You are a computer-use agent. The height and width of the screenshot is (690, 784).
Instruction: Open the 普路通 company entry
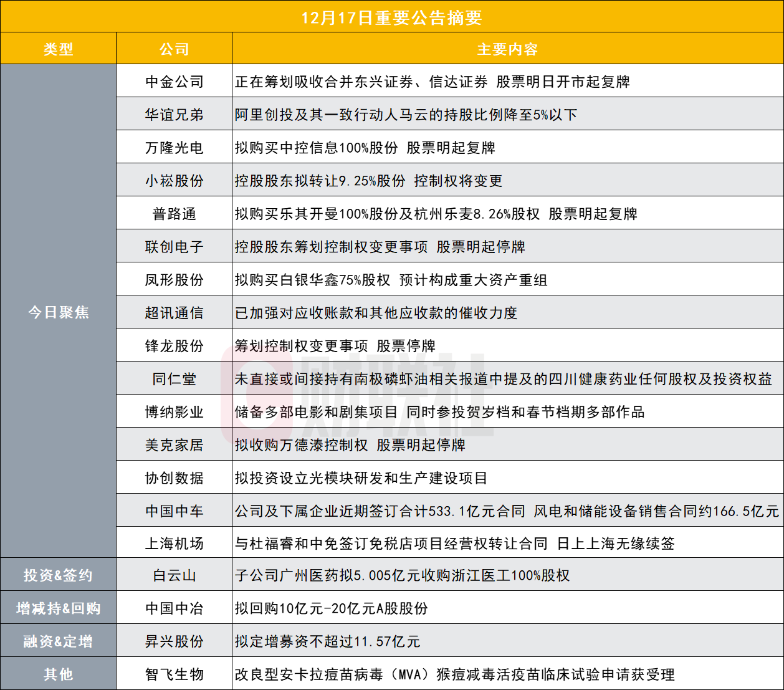pos(174,214)
